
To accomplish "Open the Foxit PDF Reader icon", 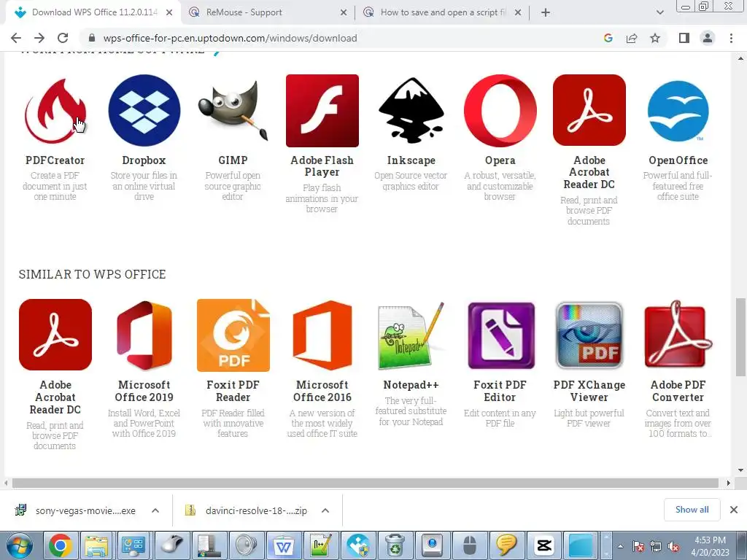I will [x=233, y=335].
